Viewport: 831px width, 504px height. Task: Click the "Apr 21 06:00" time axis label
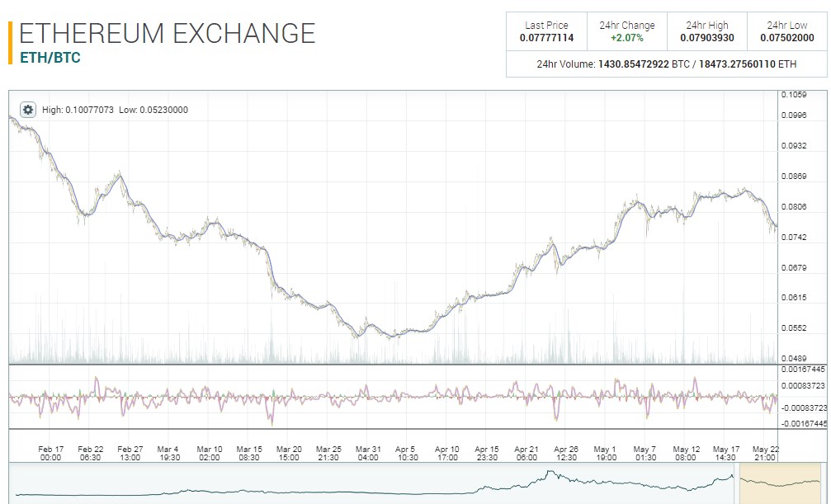pyautogui.click(x=526, y=453)
